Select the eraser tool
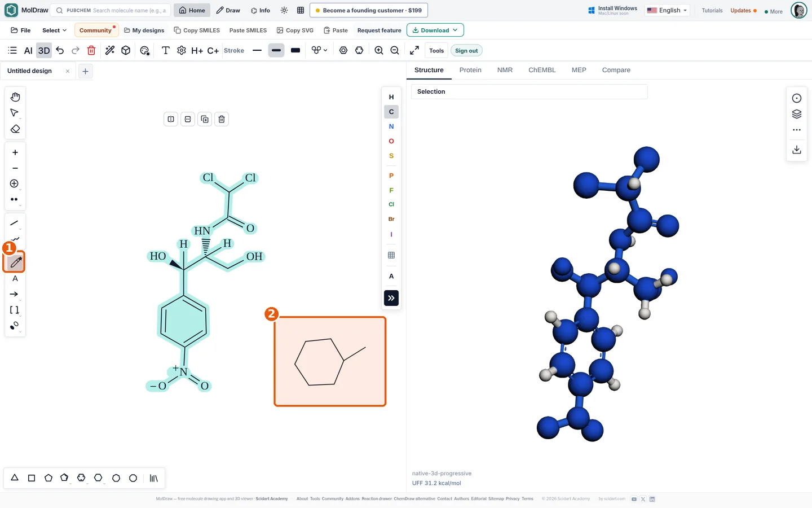The width and height of the screenshot is (812, 508). (15, 129)
